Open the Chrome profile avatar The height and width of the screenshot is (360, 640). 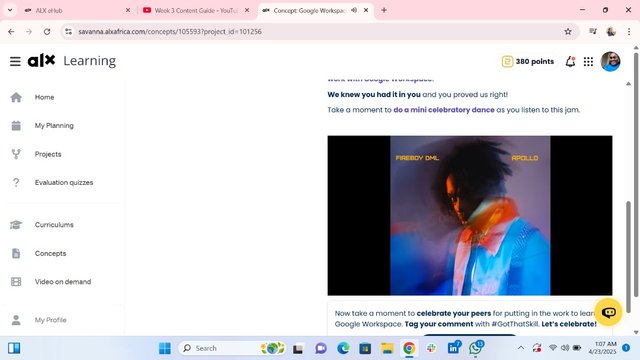[611, 31]
